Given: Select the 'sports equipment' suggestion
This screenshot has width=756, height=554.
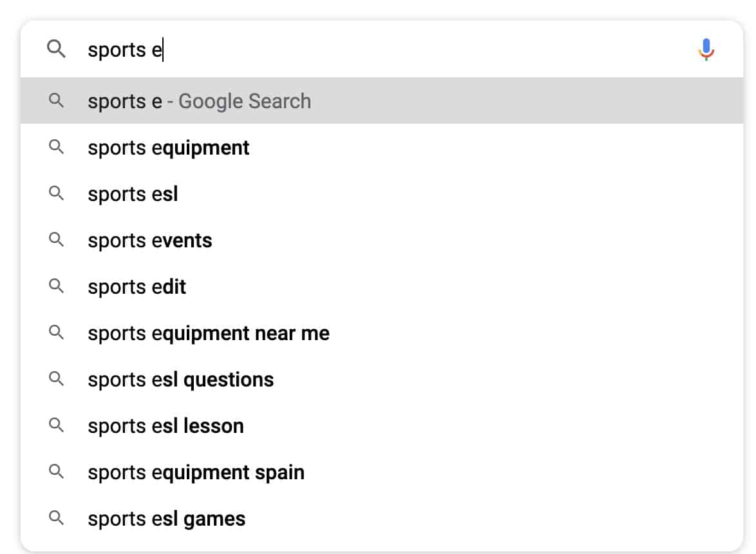Looking at the screenshot, I should click(167, 147).
